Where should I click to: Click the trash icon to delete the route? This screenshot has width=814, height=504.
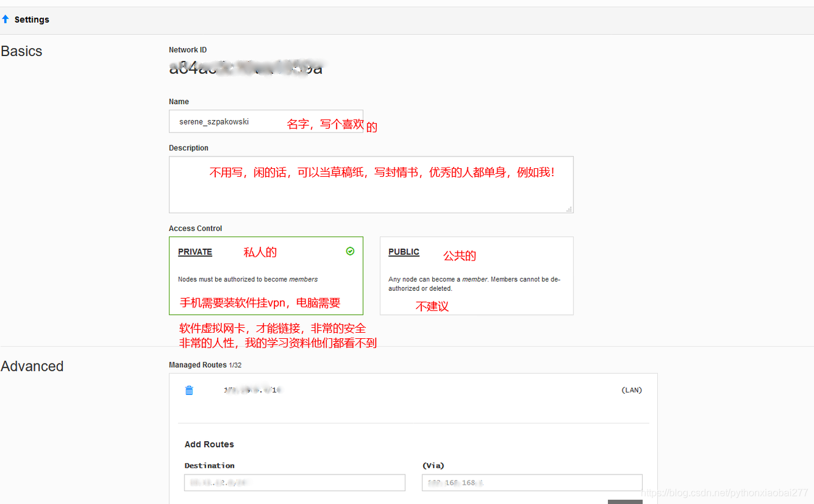[189, 390]
